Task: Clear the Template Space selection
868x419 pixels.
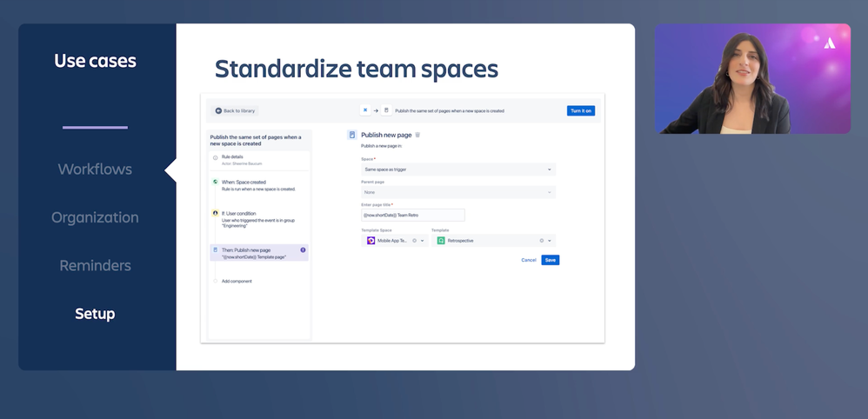Action: point(414,241)
